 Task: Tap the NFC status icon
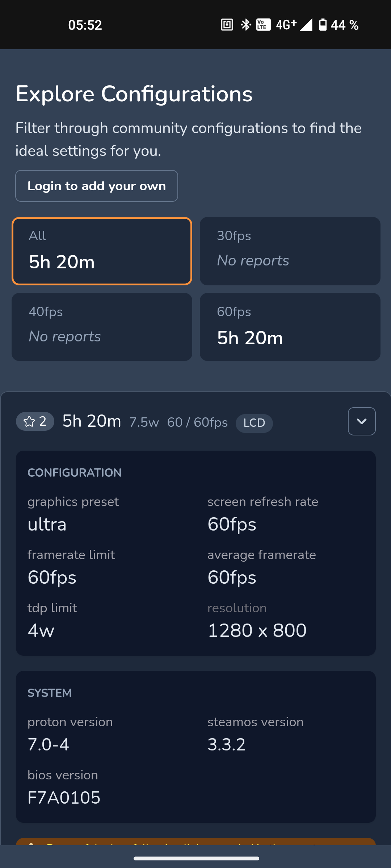tap(227, 25)
